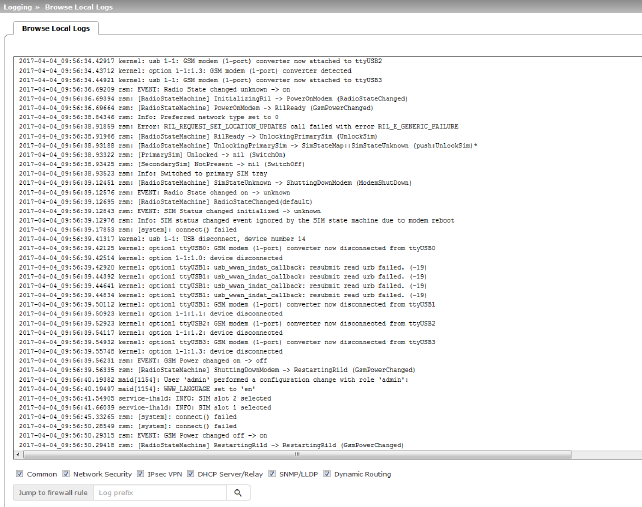642x507 pixels.
Task: Click Browse Local Logs in the breadcrumb
Action: pyautogui.click(x=79, y=7)
